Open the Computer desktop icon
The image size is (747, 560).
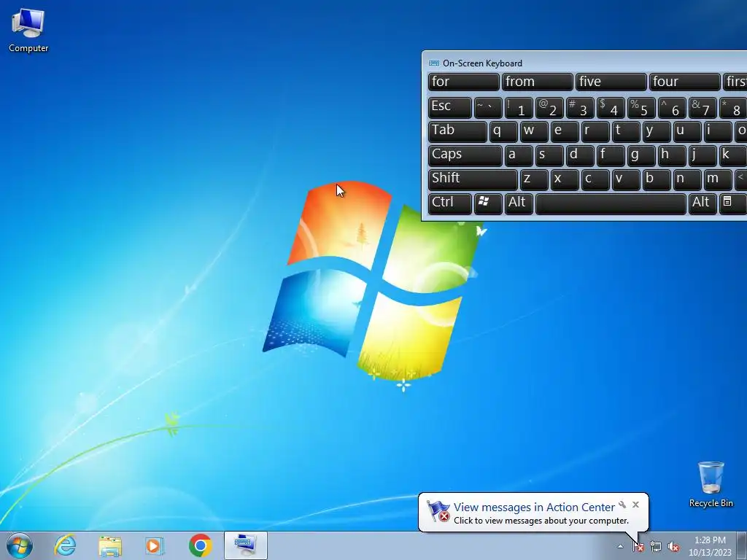pos(28,31)
